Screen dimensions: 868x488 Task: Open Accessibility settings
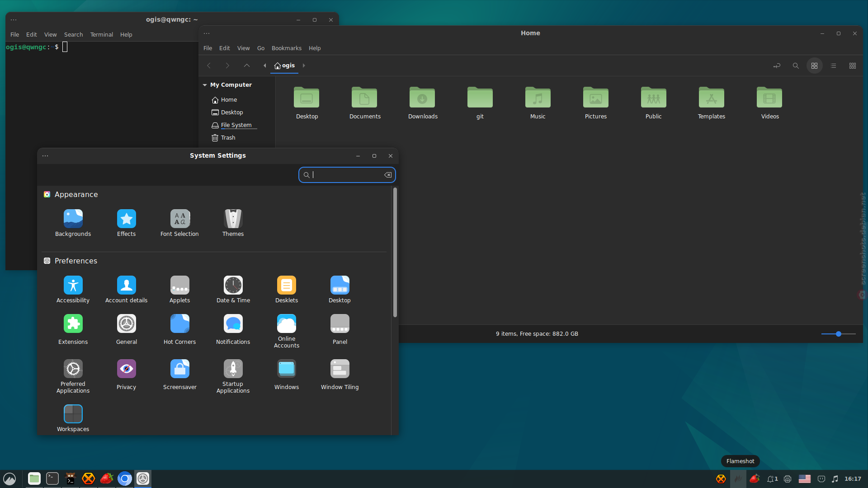[x=73, y=290]
